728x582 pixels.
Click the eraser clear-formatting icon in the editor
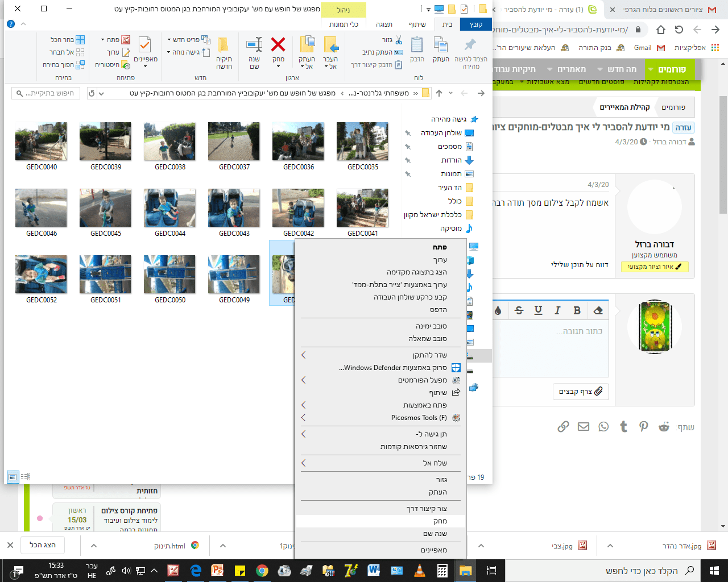[x=598, y=310]
